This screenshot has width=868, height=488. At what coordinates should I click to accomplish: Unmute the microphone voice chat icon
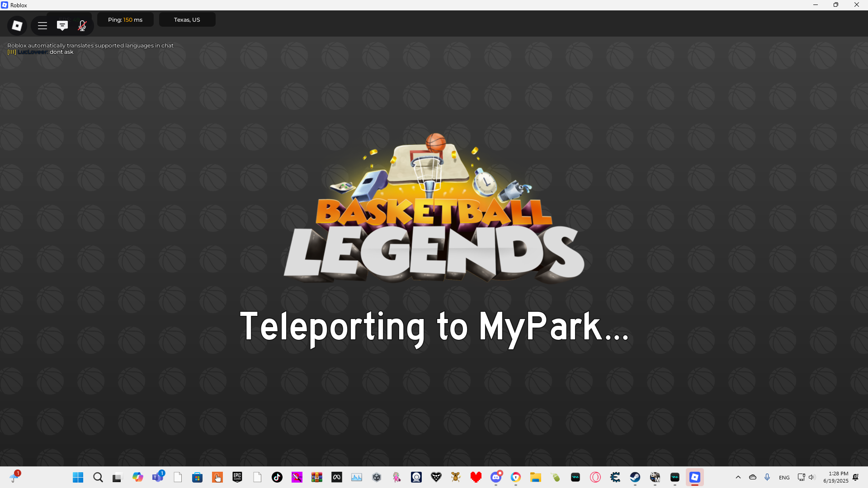82,26
